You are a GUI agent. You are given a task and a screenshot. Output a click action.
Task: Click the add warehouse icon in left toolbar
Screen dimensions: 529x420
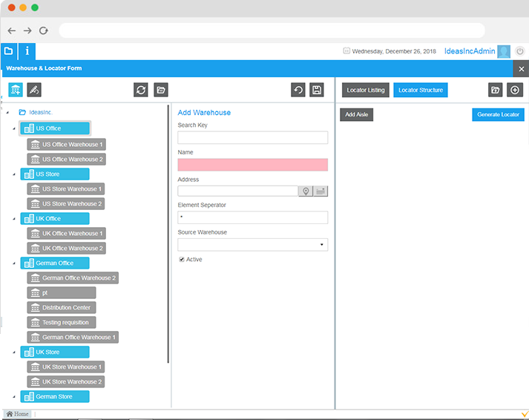pyautogui.click(x=16, y=90)
